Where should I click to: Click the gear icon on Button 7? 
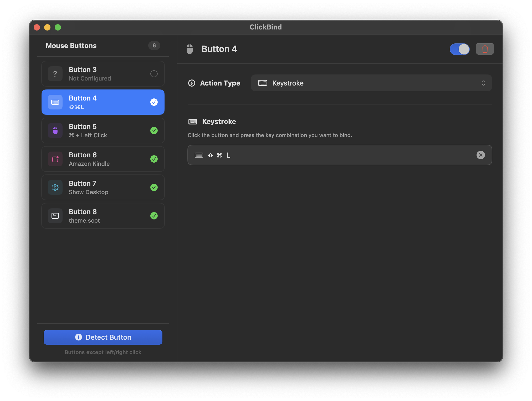[x=55, y=187]
